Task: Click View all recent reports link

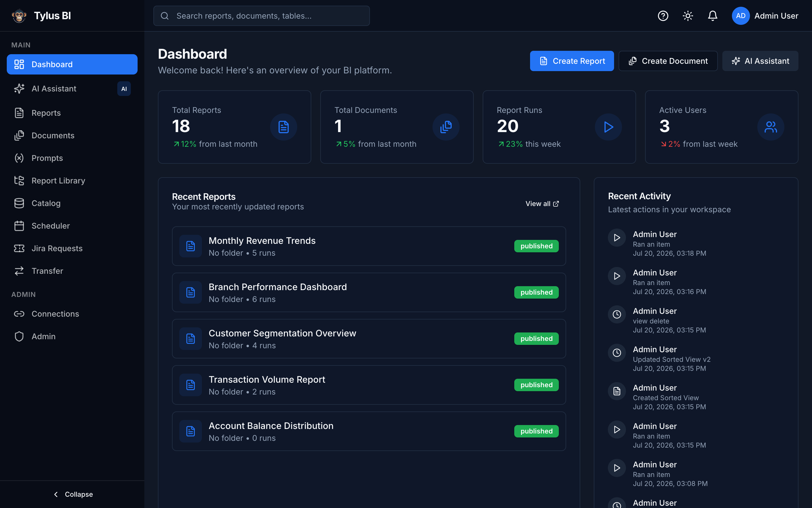Action: click(542, 203)
